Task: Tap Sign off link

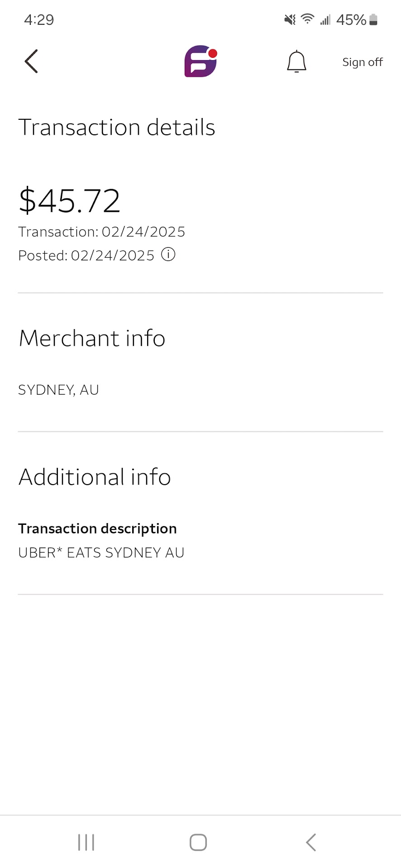Action: pyautogui.click(x=362, y=62)
